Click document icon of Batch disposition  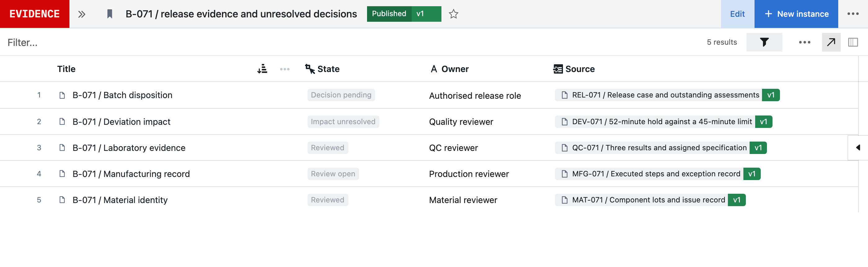[x=62, y=95]
